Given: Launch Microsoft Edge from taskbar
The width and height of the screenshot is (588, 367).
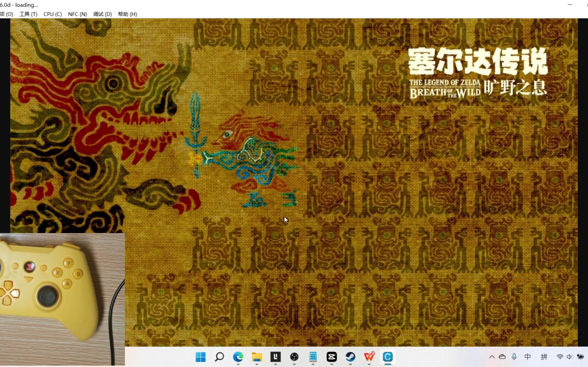Looking at the screenshot, I should point(238,357).
